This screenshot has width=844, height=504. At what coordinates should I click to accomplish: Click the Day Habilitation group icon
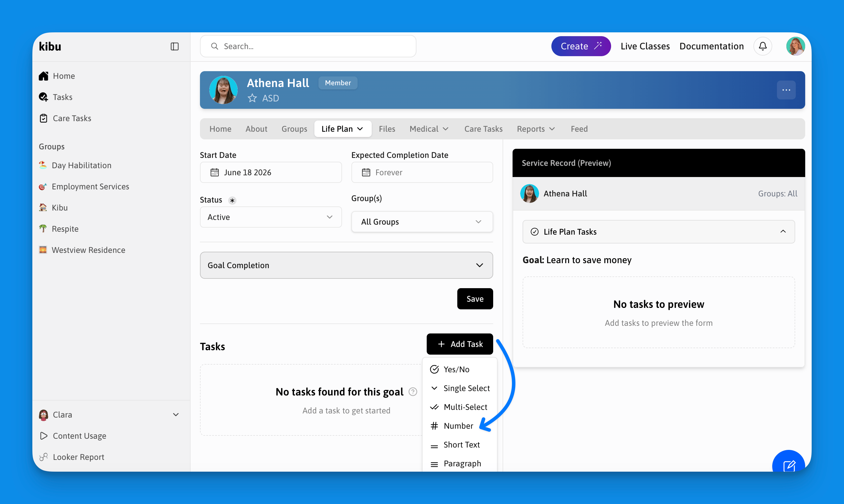43,165
